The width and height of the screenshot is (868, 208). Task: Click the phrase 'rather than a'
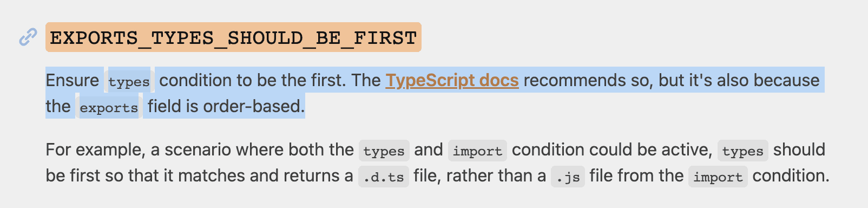[496, 175]
